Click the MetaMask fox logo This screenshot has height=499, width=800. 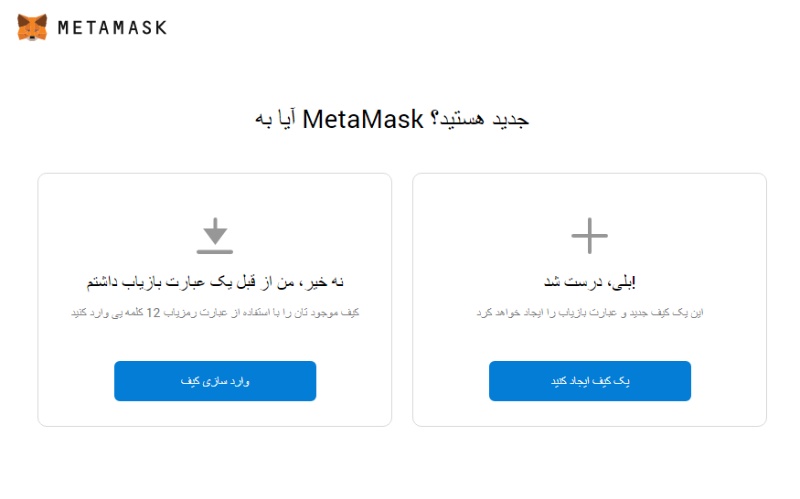click(x=32, y=27)
